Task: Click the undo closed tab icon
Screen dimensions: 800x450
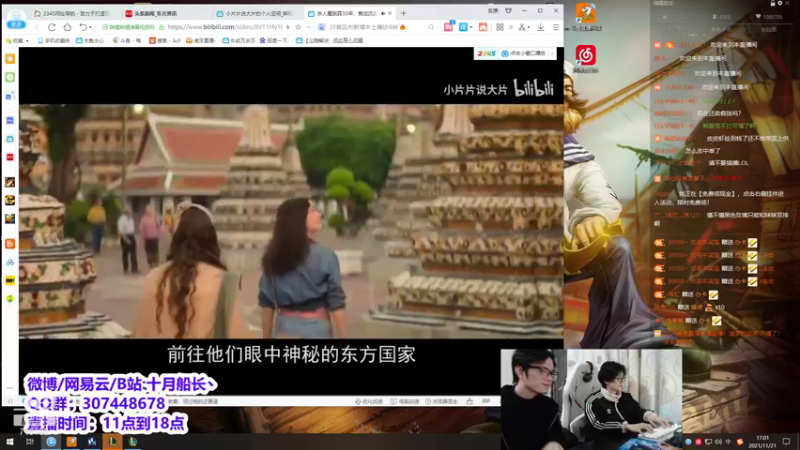Action: [82, 27]
